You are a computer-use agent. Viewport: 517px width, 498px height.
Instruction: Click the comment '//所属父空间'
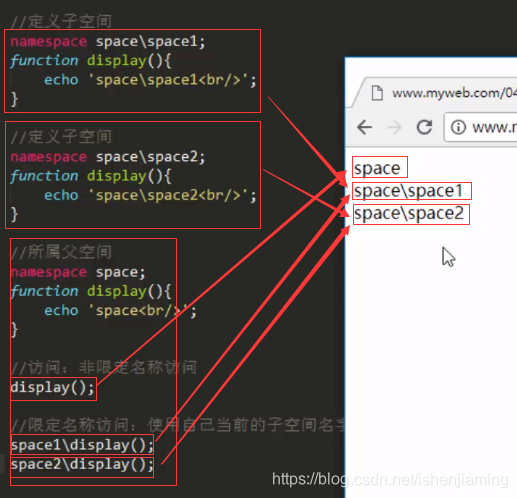(x=61, y=252)
